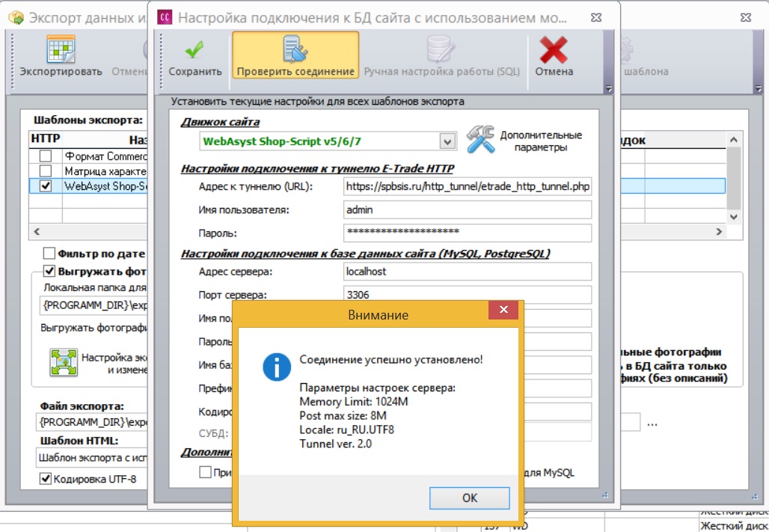Click the toolbar overflow arrow of settings window

pyautogui.click(x=609, y=89)
